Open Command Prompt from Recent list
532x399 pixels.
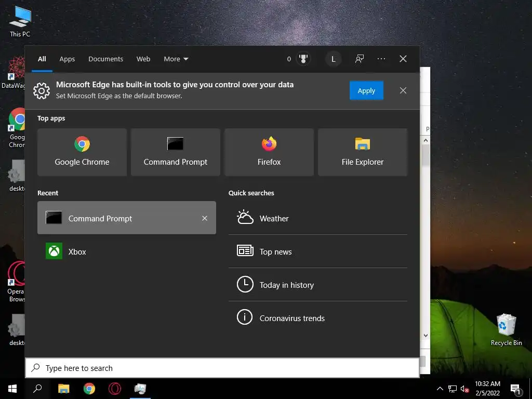pos(127,218)
